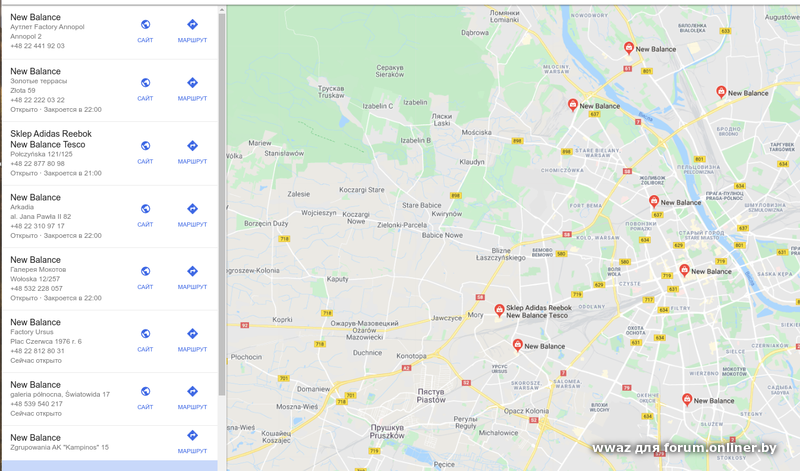800x471 pixels.
Task: Open website globe for Arkadia store
Action: pyautogui.click(x=145, y=209)
